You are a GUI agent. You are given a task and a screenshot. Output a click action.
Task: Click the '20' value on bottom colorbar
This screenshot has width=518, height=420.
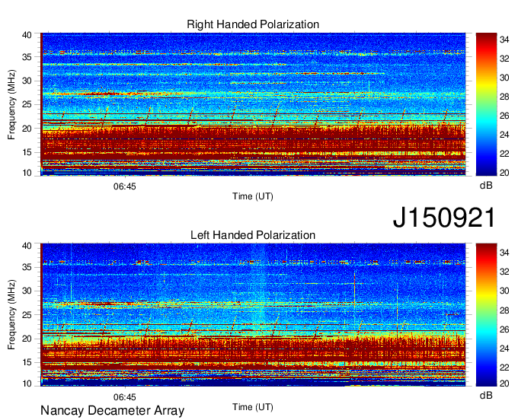pyautogui.click(x=504, y=383)
